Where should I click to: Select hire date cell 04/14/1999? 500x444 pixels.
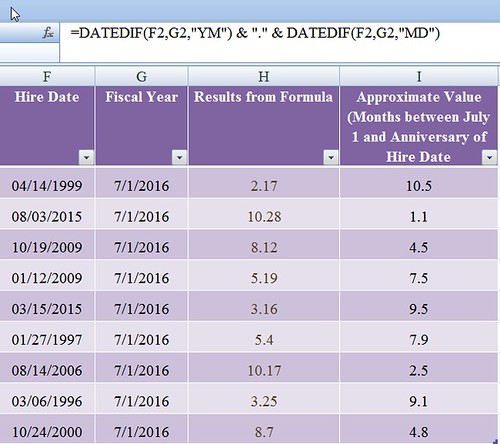tap(47, 183)
